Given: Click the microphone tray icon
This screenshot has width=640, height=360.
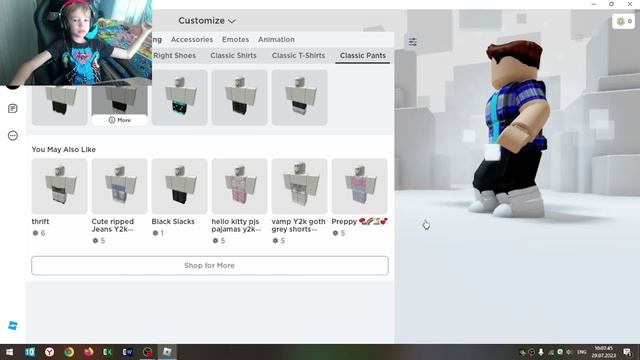Looking at the screenshot, I should coord(541,352).
